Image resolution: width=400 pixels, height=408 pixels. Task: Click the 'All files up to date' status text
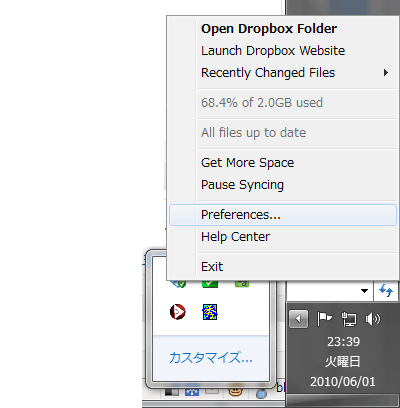pos(253,133)
